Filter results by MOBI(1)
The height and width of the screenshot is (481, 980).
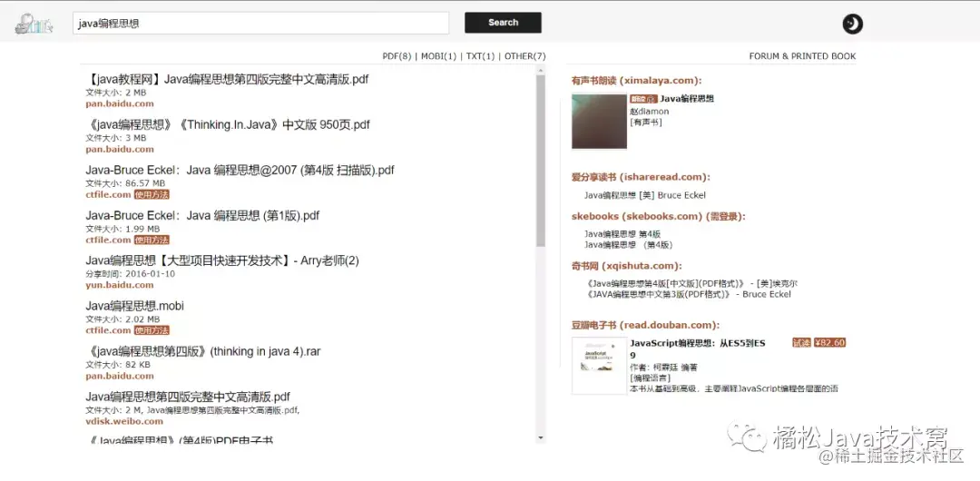pyautogui.click(x=439, y=56)
